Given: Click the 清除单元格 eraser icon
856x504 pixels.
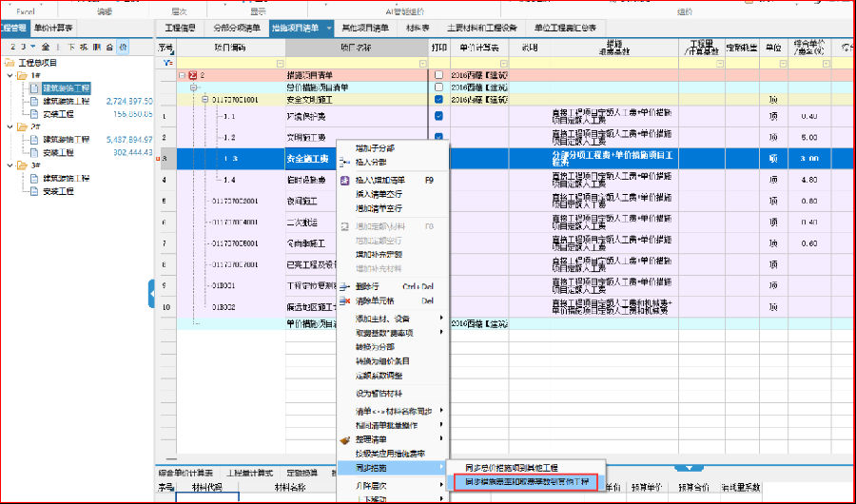Looking at the screenshot, I should tap(345, 300).
